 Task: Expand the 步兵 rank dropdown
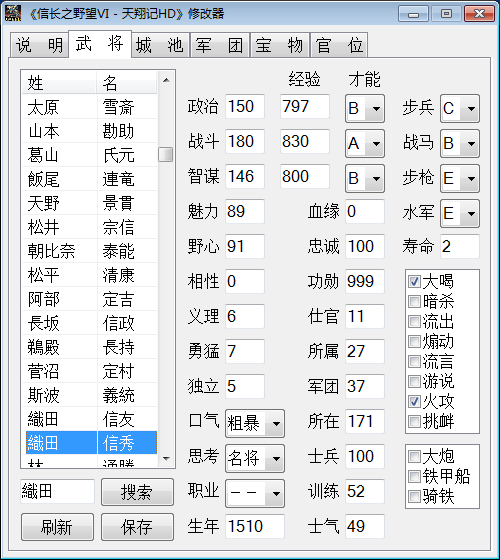click(460, 108)
